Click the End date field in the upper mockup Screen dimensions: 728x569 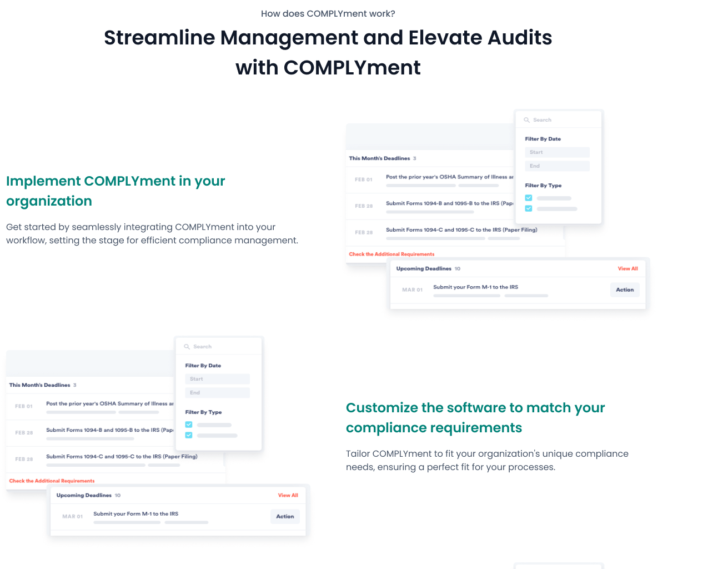pyautogui.click(x=556, y=166)
